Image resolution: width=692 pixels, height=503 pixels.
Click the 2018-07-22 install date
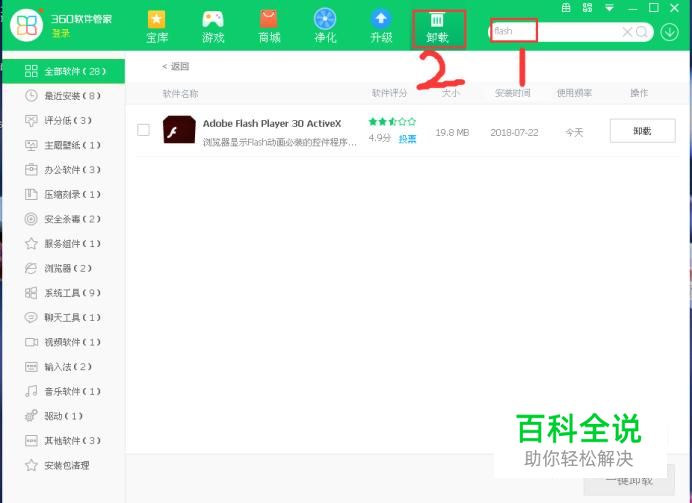(x=514, y=132)
